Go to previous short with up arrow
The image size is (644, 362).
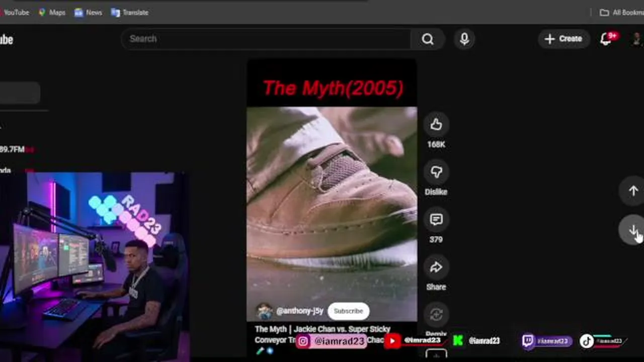(633, 191)
